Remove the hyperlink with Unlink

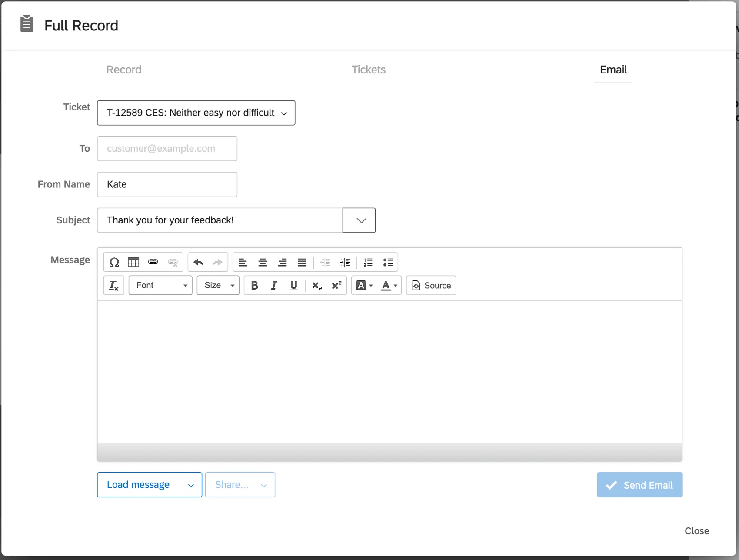[x=173, y=262]
